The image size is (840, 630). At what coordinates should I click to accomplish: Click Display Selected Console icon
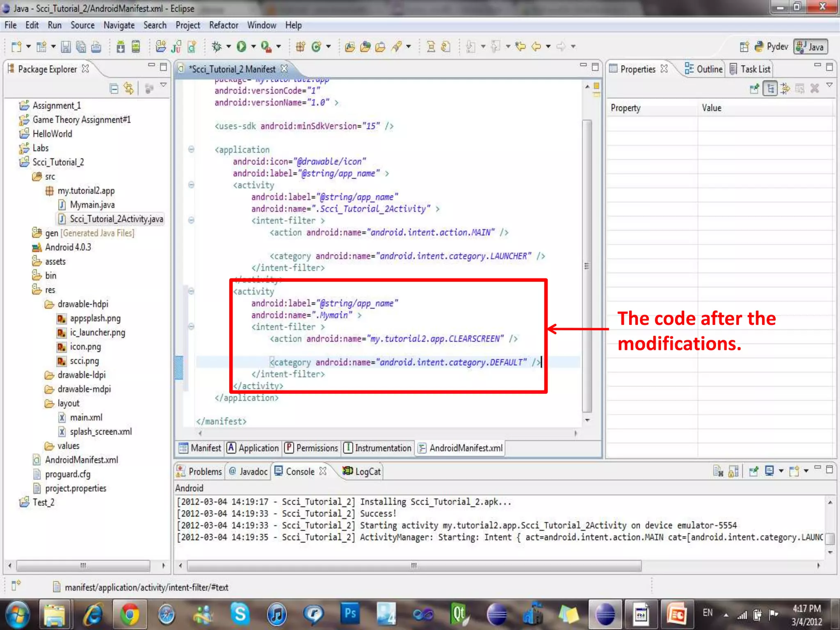pyautogui.click(x=769, y=471)
